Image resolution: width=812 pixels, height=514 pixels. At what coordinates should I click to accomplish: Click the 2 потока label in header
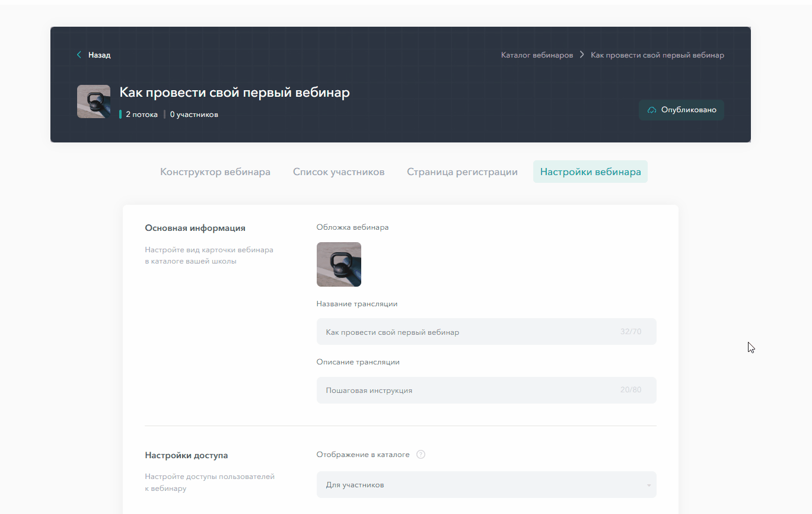(141, 115)
